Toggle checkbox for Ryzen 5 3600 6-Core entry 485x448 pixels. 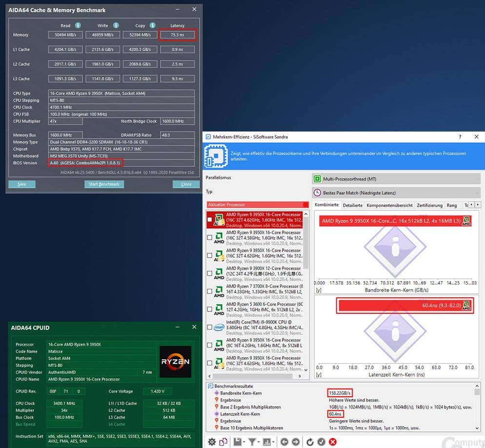(209, 309)
